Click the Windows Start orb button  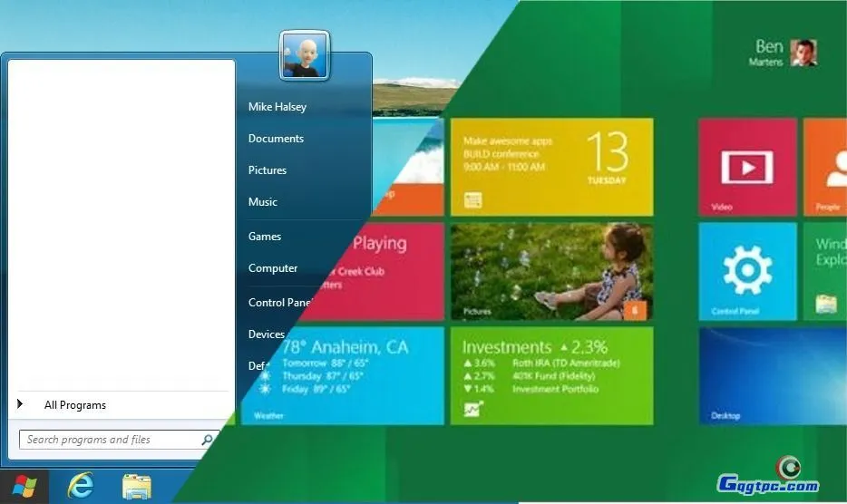click(x=24, y=487)
